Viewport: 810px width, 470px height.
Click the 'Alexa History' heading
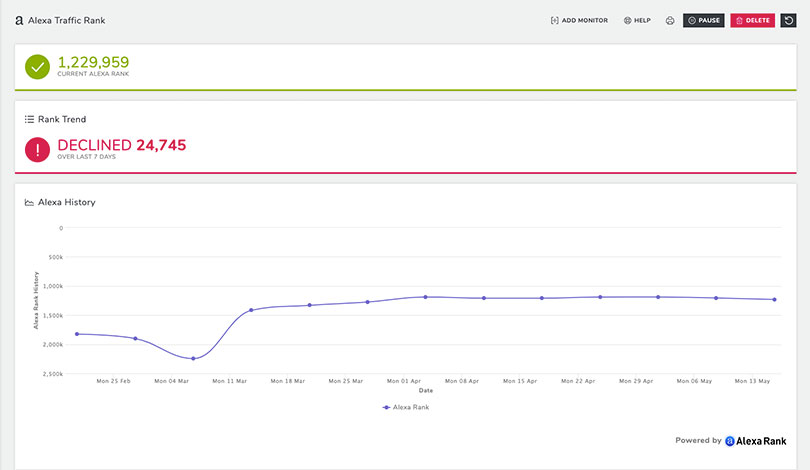pyautogui.click(x=67, y=202)
